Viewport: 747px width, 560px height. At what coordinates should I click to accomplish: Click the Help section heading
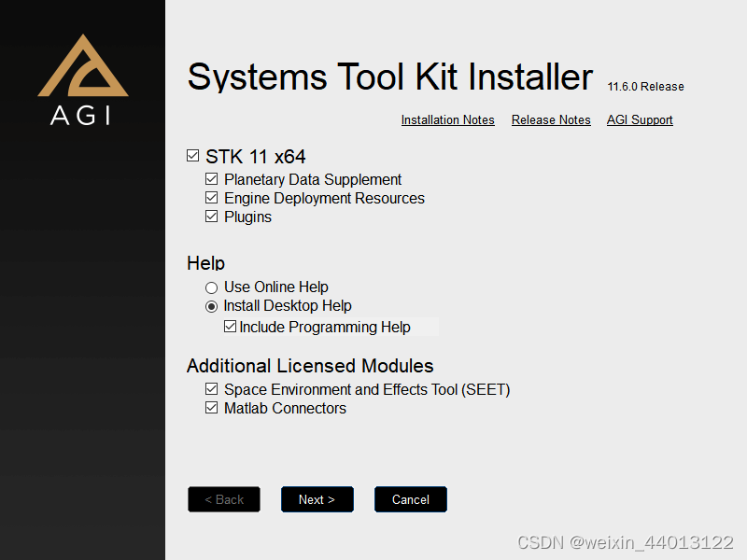tap(205, 263)
